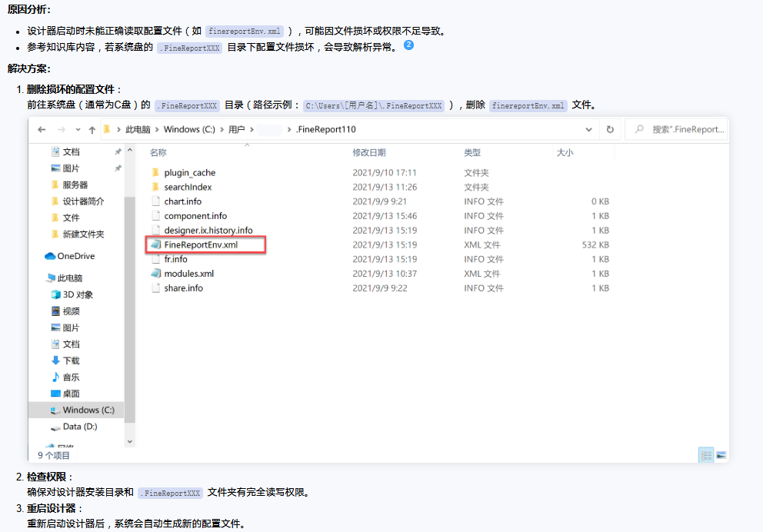The width and height of the screenshot is (763, 532).
Task: Select Windows (C:) in the address breadcrumb
Action: click(189, 129)
